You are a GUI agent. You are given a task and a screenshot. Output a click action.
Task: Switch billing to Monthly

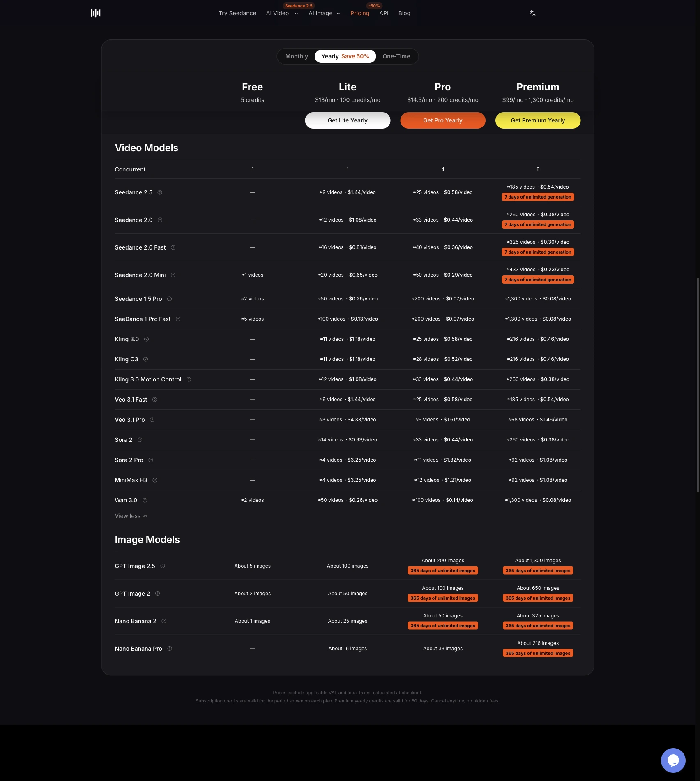click(x=297, y=56)
